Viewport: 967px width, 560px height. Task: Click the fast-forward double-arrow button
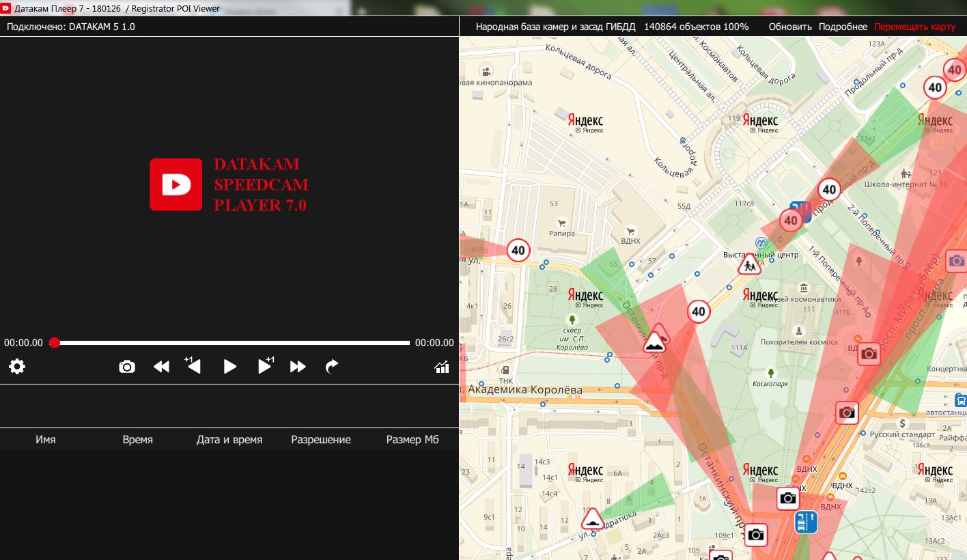298,367
